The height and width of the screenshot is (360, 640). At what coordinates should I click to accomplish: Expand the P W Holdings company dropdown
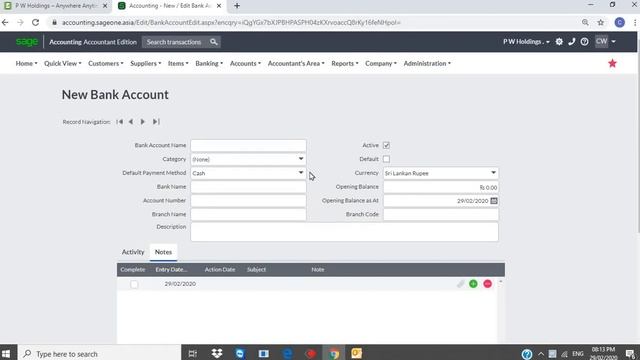pos(526,42)
